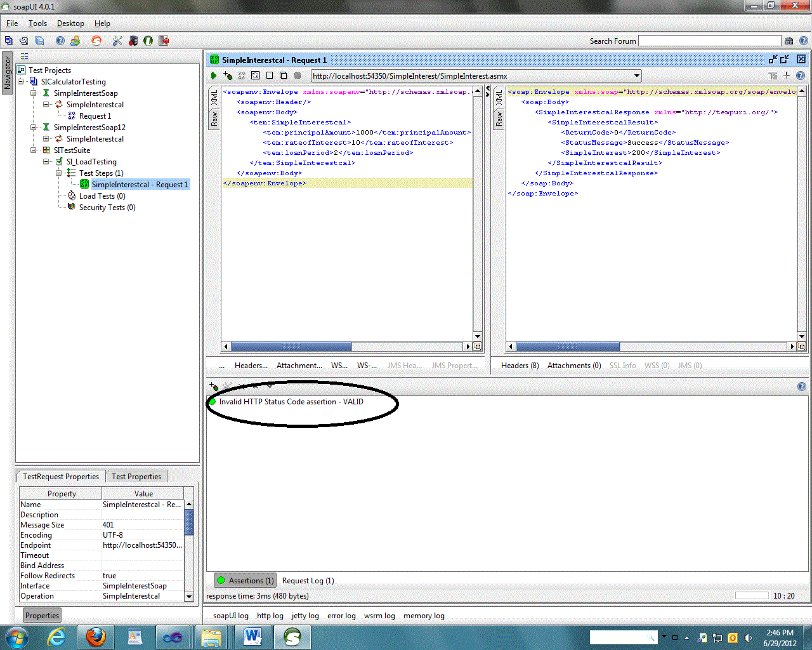Viewport: 812px width, 650px height.
Task: Click into the Search Forum input field
Action: coord(709,41)
